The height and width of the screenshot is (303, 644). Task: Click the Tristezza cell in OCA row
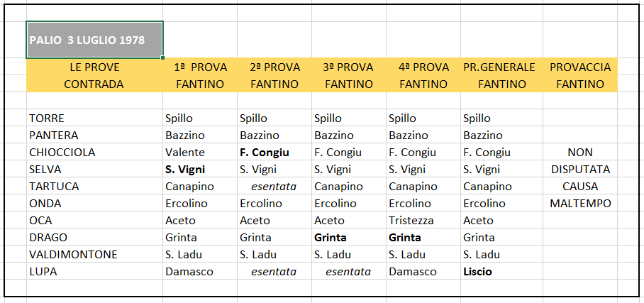pyautogui.click(x=423, y=221)
